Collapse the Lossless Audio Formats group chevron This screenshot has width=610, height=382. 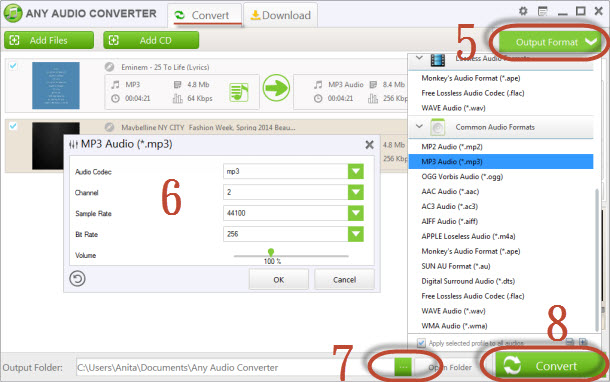419,58
